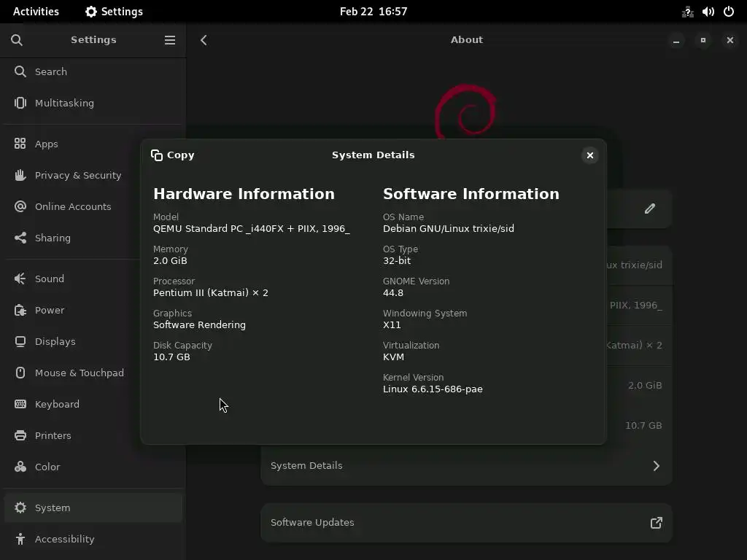The width and height of the screenshot is (747, 560).
Task: Click the Displays monitor icon in sidebar
Action: 20,342
